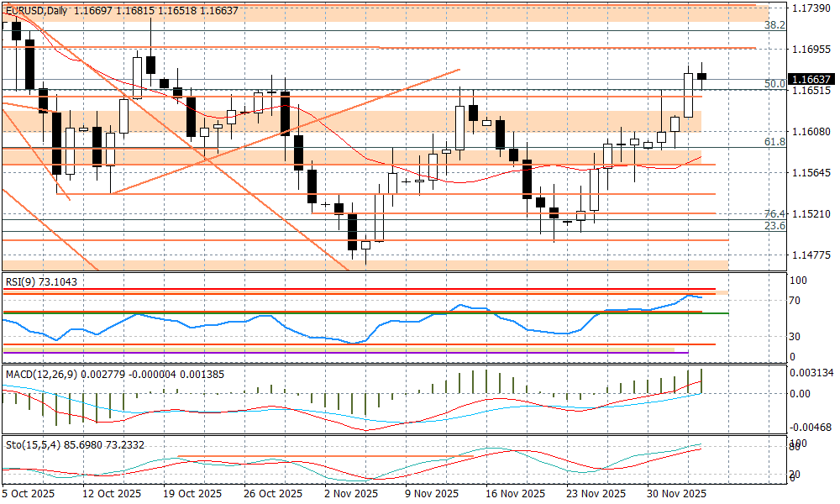Select the 61.8 Fibonacci level label
Viewport: 840px width, 504px height.
774,143
